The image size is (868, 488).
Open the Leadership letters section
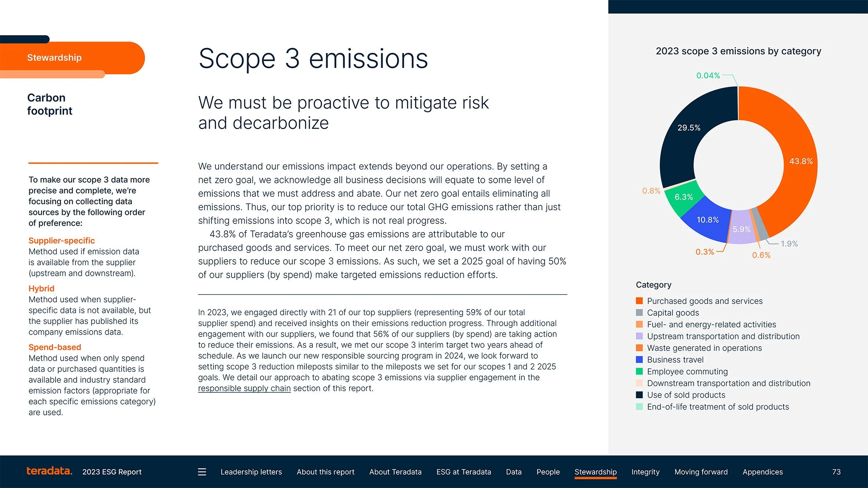click(251, 472)
